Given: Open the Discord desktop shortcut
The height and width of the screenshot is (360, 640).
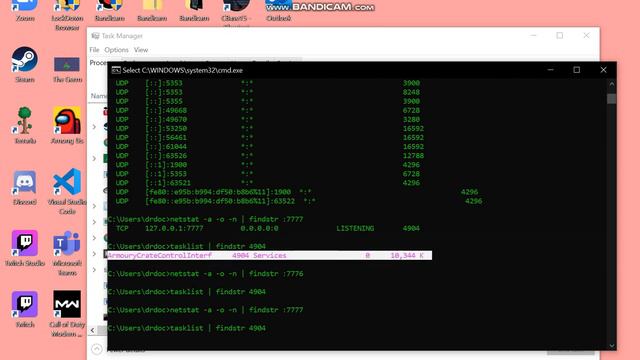Looking at the screenshot, I should [25, 187].
